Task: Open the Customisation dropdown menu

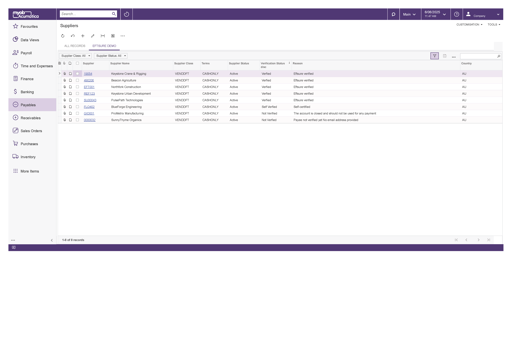Action: (x=469, y=25)
